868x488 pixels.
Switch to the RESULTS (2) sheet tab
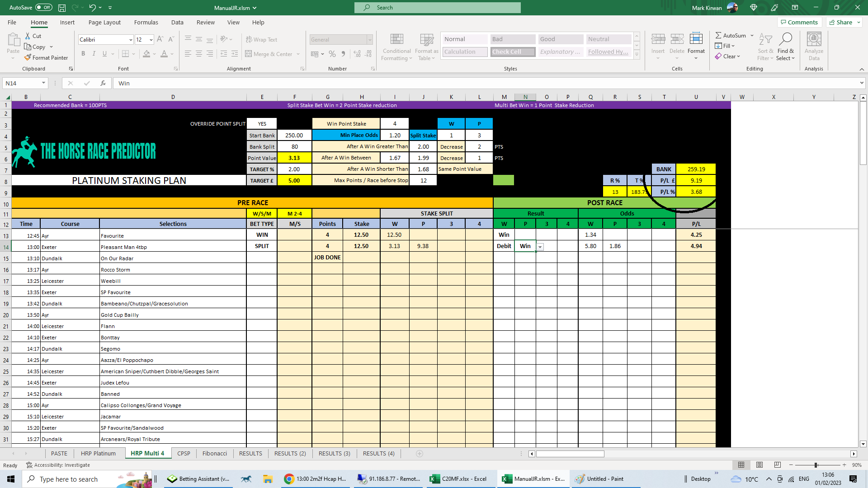coord(290,454)
